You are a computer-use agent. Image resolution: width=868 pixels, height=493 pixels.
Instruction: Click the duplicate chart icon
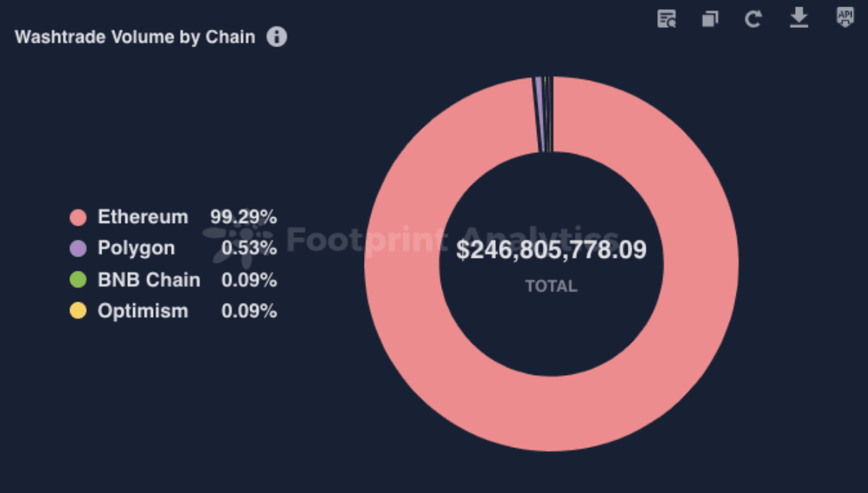pos(710,19)
